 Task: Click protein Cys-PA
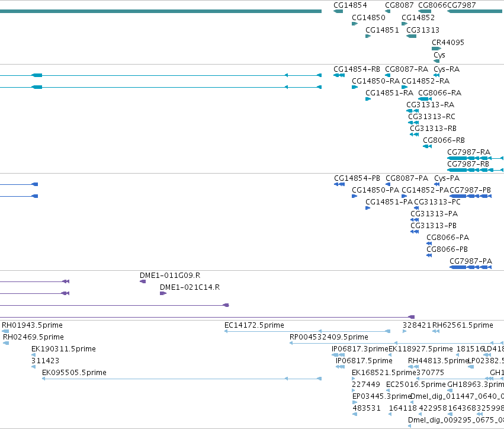click(447, 178)
